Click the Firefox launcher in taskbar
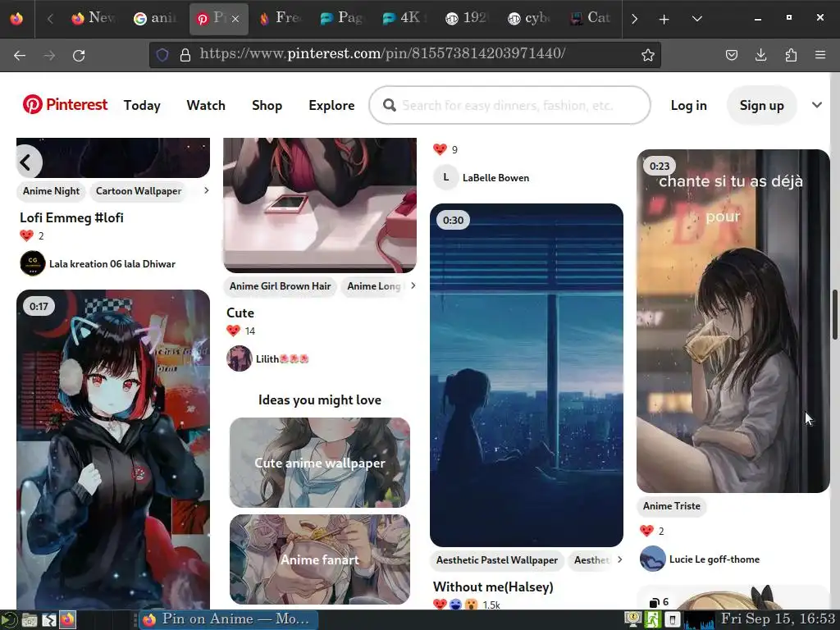Viewport: 840px width, 630px height. [x=67, y=620]
